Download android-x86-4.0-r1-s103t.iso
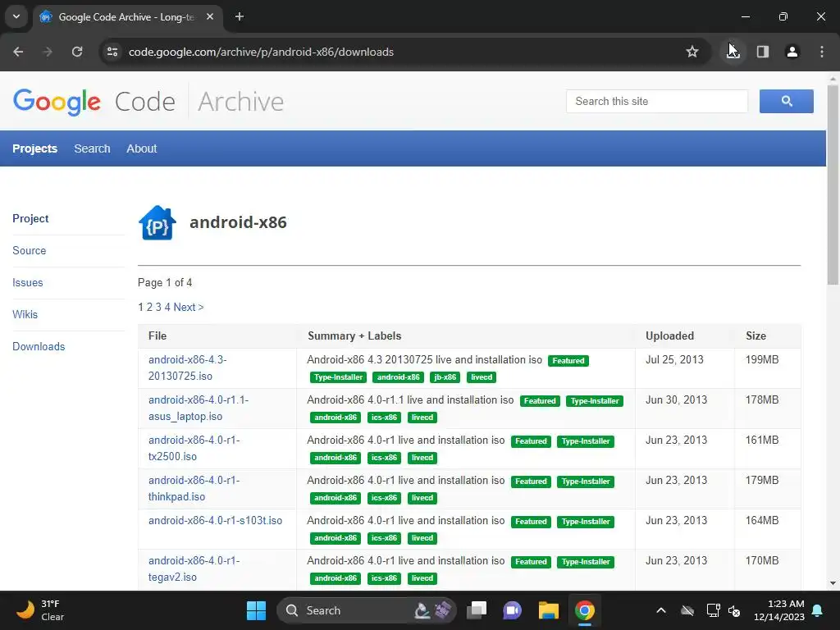The width and height of the screenshot is (840, 630). pos(216,521)
